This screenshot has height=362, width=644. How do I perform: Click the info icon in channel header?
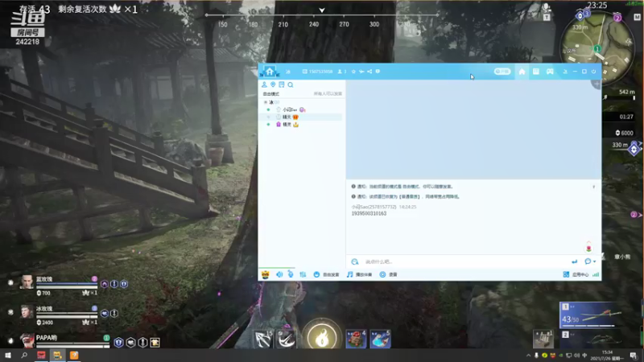click(378, 72)
